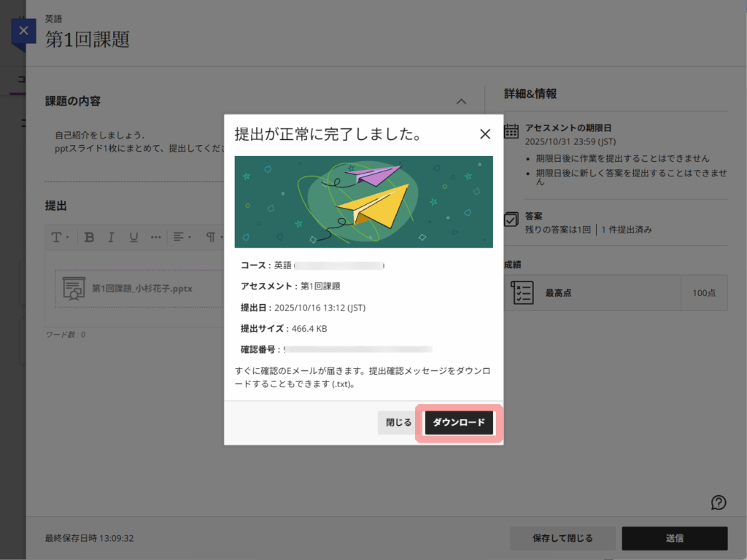Click the calendar icon beside the due date
The height and width of the screenshot is (560, 747).
point(512,130)
